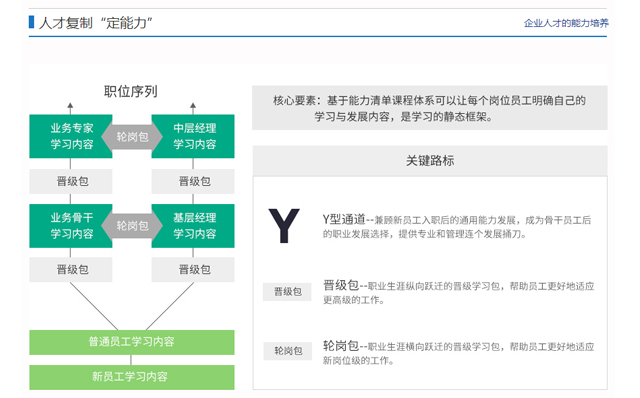Select the 新员工学习内容 bar

tap(132, 377)
